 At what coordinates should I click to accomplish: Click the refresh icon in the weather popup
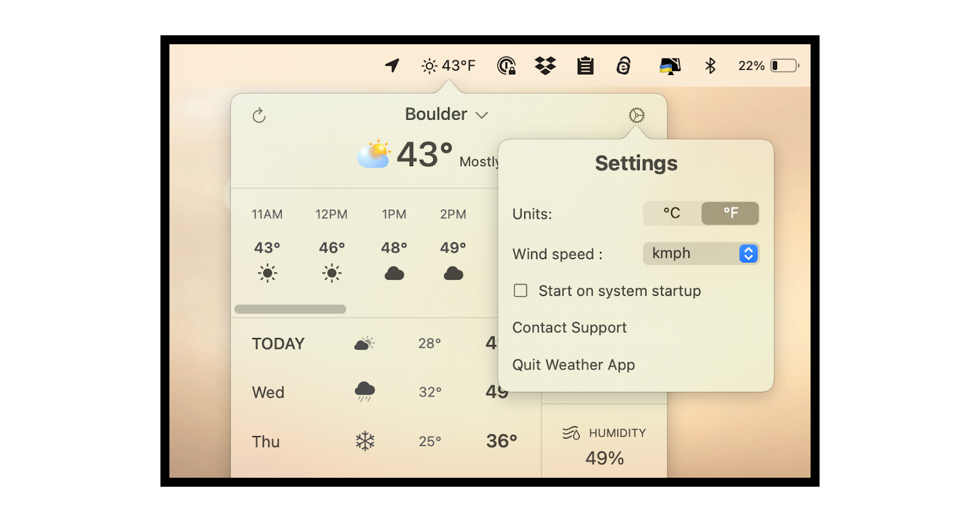tap(259, 115)
